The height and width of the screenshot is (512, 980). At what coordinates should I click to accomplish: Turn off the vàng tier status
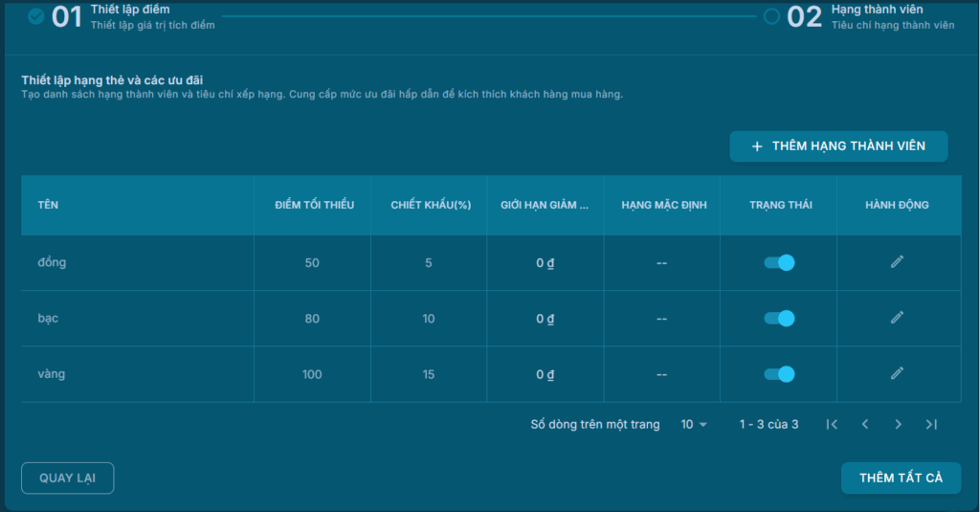tap(779, 374)
